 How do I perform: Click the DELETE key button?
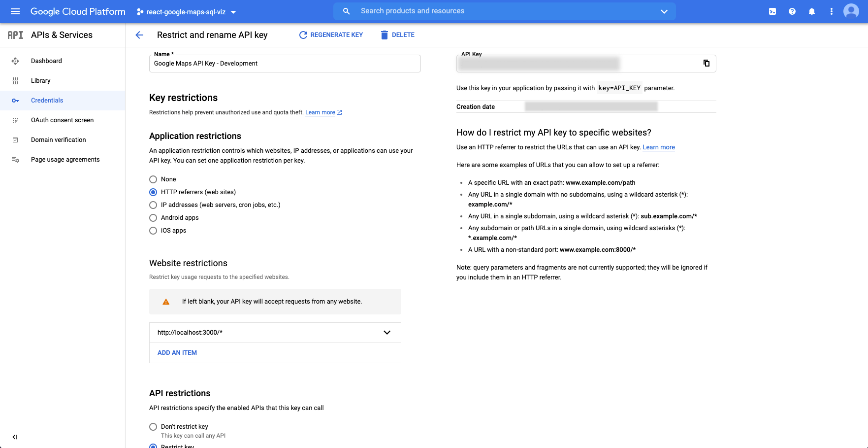tap(397, 35)
